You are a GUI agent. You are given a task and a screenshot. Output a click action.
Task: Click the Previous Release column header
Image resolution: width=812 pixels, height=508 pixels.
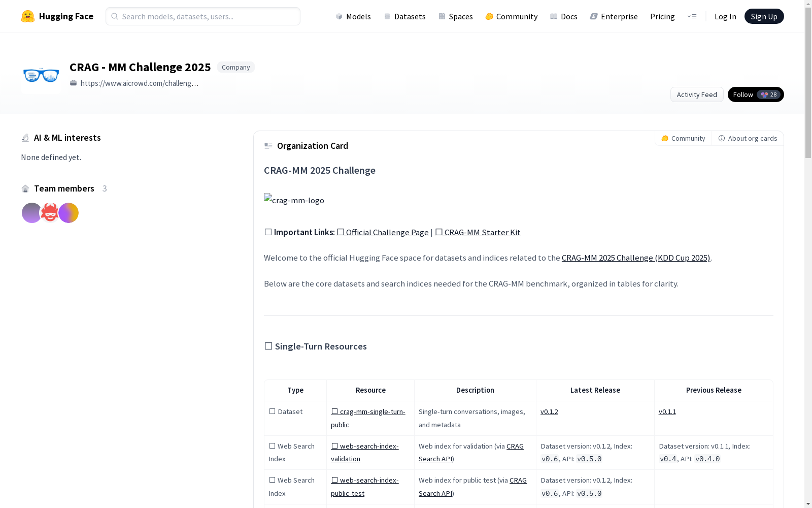[714, 390]
